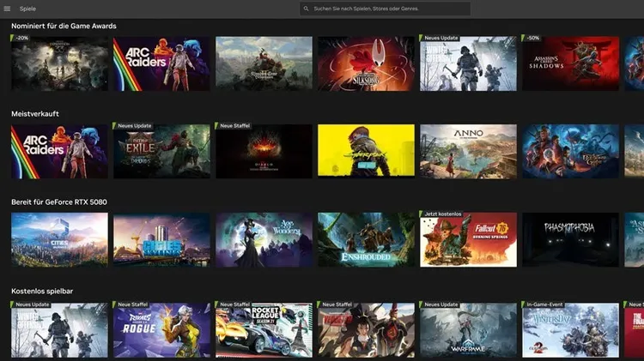
Task: Select the Spiele title in the header
Action: click(27, 9)
